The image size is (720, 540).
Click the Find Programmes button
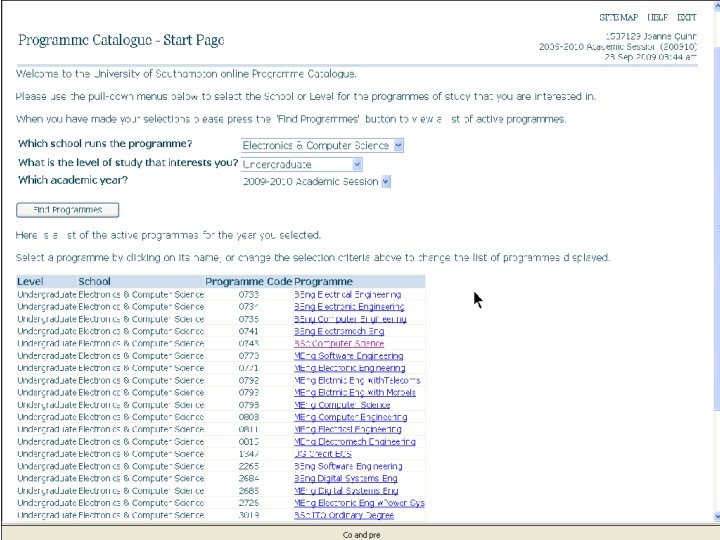(x=68, y=210)
